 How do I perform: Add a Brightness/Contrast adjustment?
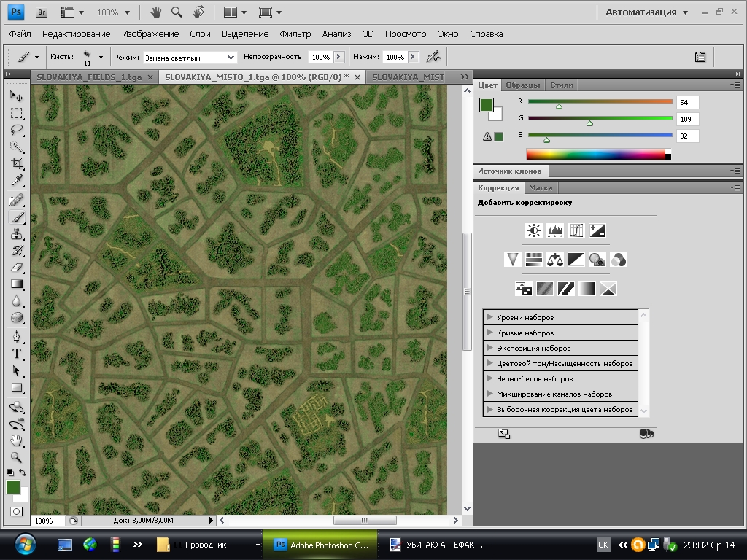534,231
